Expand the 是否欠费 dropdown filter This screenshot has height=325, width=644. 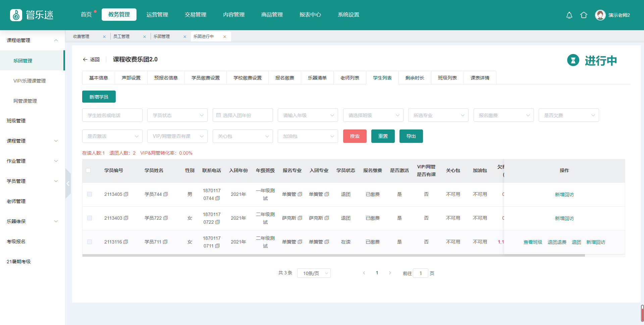569,115
